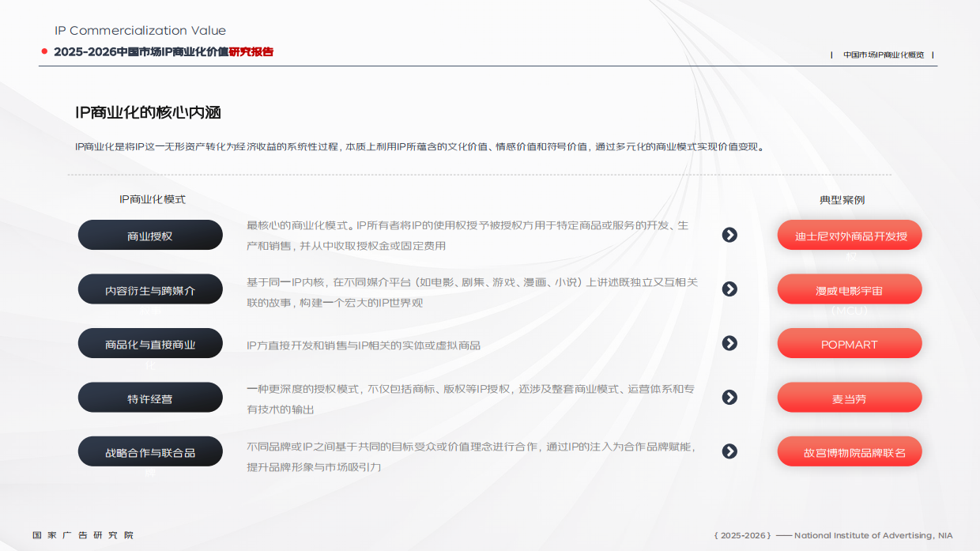This screenshot has width=980, height=551.
Task: Click the arrow icon next to 战略合作与联合品
Action: 729,451
